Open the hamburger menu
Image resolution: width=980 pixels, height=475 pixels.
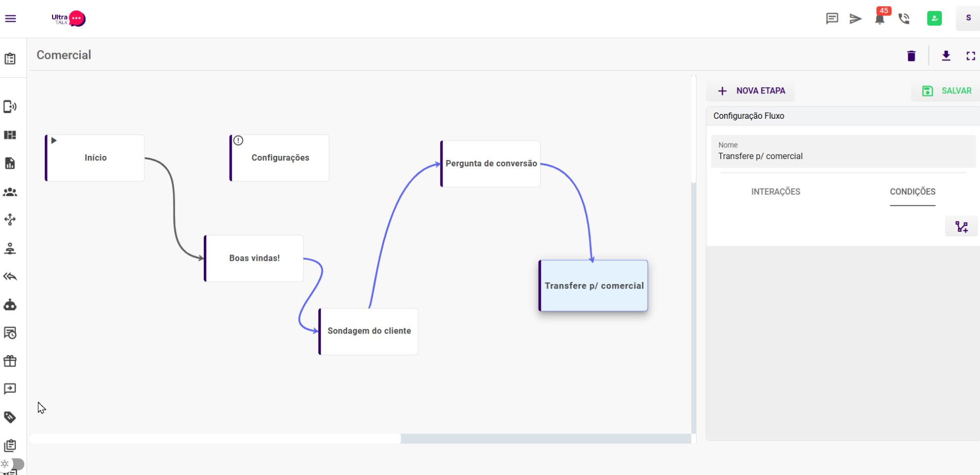(x=10, y=19)
